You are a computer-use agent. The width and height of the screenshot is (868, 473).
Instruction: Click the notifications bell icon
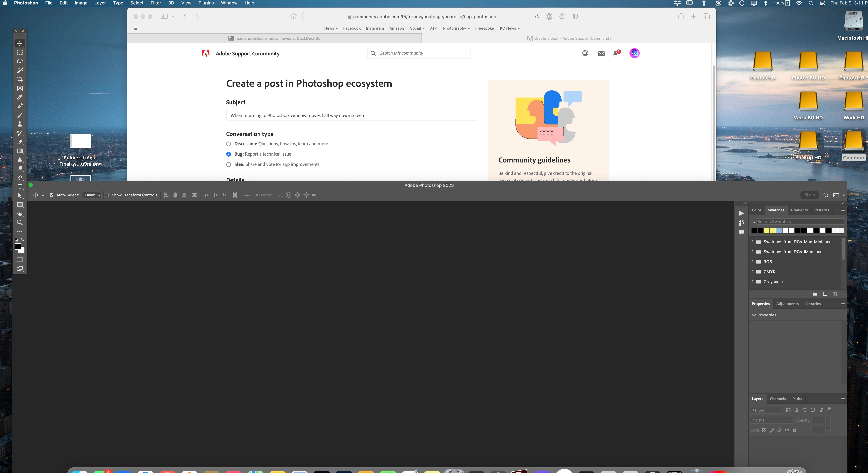click(615, 53)
